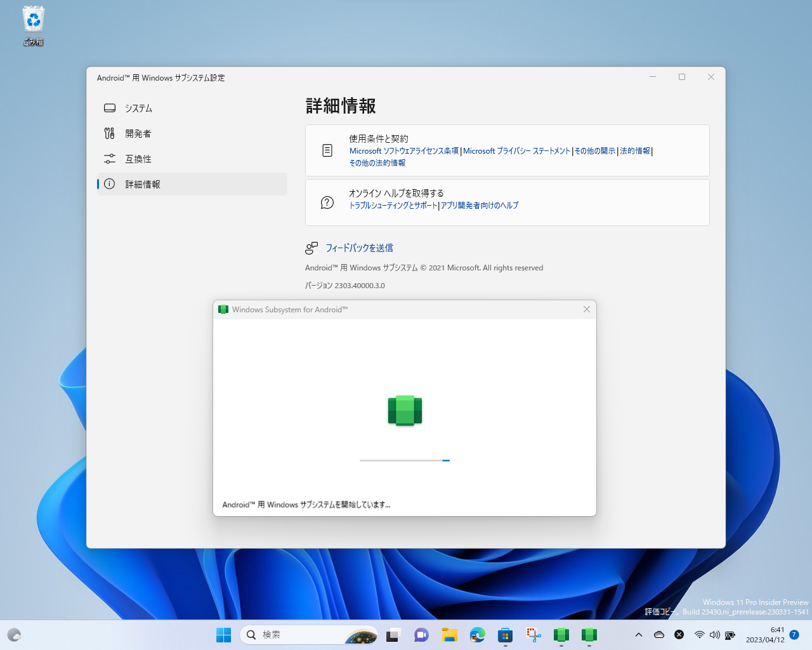812x650 pixels.
Task: Click the green WSA logo in dialog title bar
Action: 223,309
